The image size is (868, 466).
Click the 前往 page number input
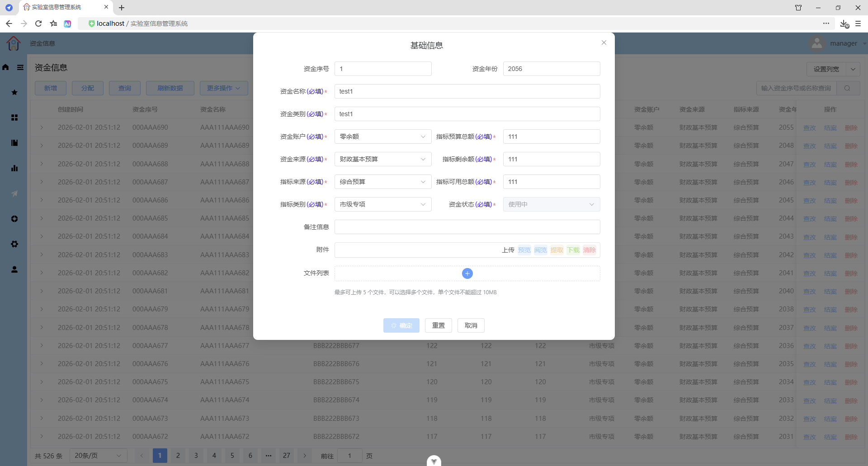tap(349, 456)
